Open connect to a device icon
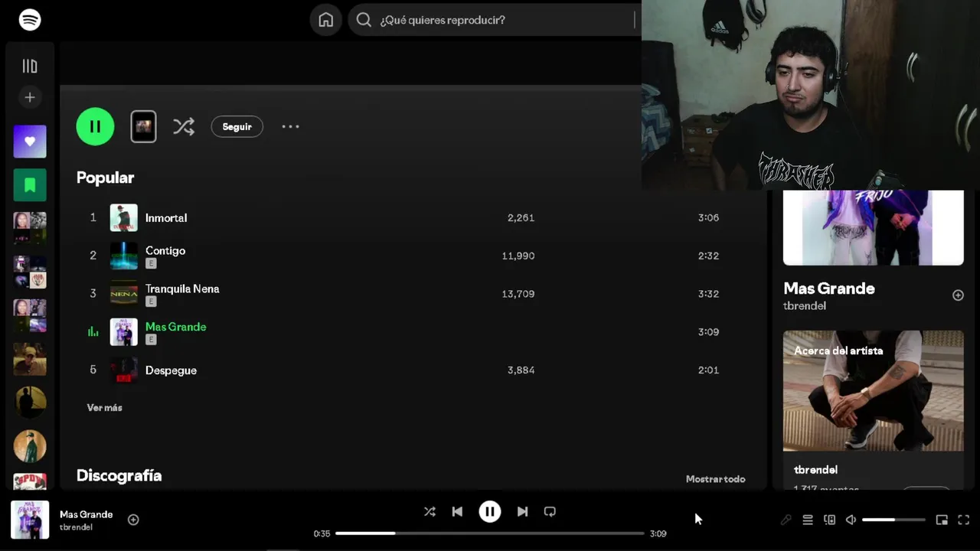Viewport: 980px width, 551px height. pyautogui.click(x=829, y=520)
